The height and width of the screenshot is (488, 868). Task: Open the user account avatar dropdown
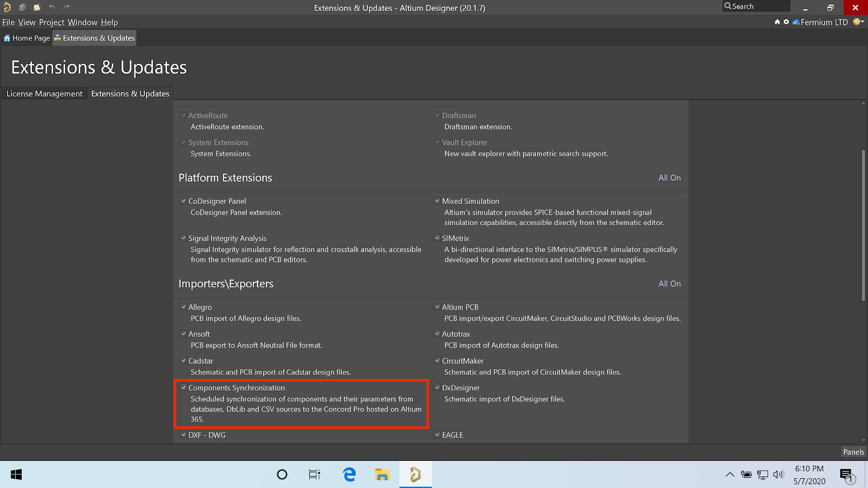coord(858,22)
